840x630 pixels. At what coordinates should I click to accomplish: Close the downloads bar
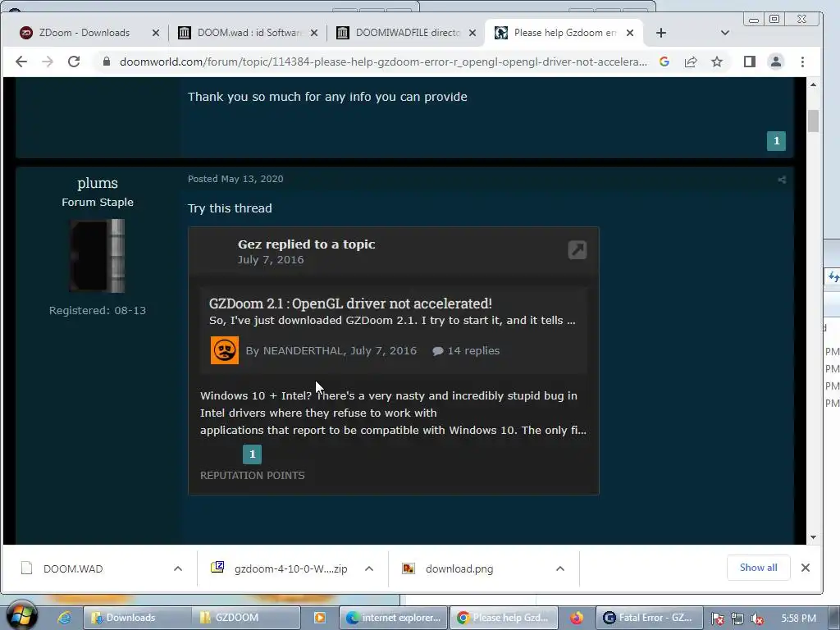point(806,568)
